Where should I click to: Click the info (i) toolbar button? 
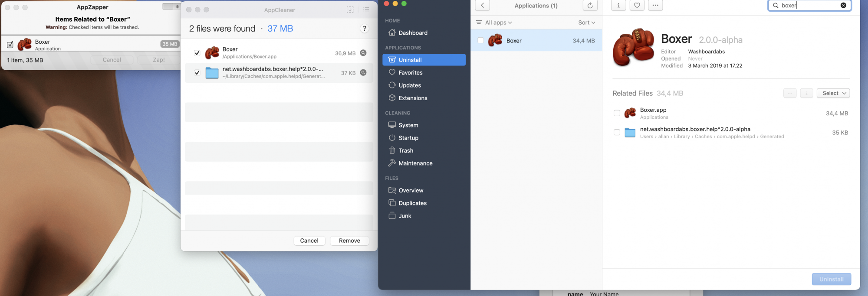pos(618,6)
